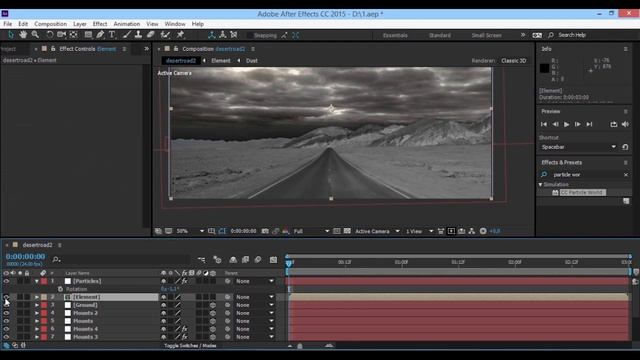
Task: Select the Zoom magnifier tool
Action: (x=36, y=35)
